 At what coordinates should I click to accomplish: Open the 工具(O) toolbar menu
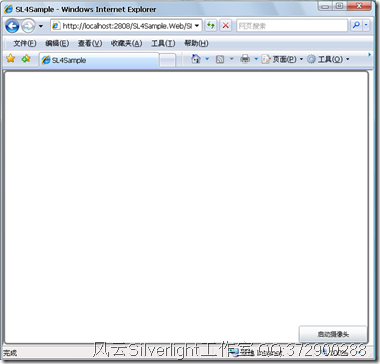(x=328, y=59)
